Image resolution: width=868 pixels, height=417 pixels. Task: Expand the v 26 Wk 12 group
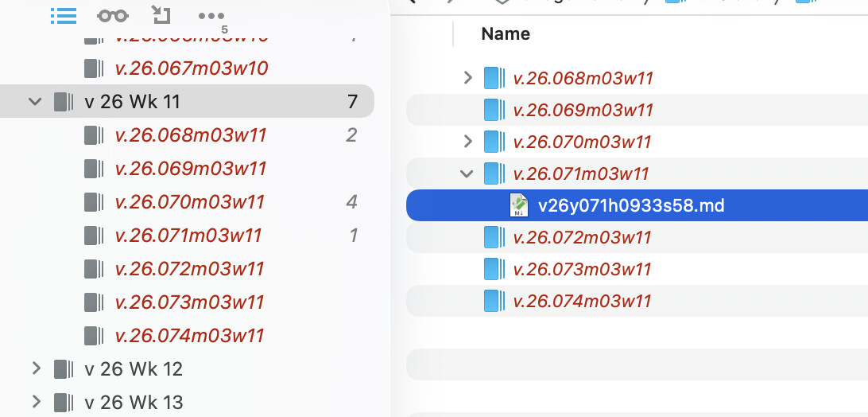(35, 368)
